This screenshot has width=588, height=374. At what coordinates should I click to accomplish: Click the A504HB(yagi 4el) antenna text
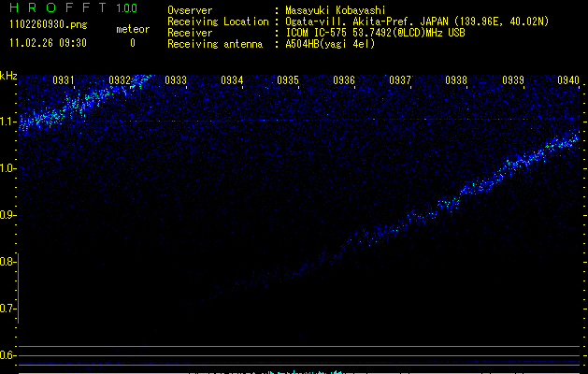coord(330,44)
